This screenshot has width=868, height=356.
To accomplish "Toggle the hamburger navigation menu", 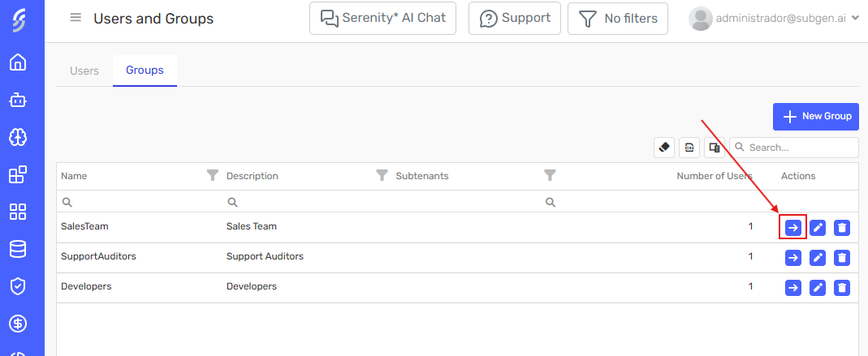I will point(76,18).
